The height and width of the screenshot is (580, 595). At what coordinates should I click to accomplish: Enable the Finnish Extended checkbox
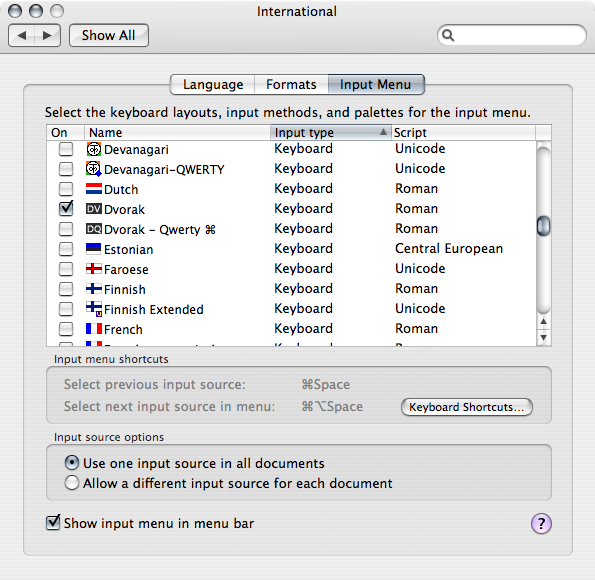pyautogui.click(x=66, y=309)
